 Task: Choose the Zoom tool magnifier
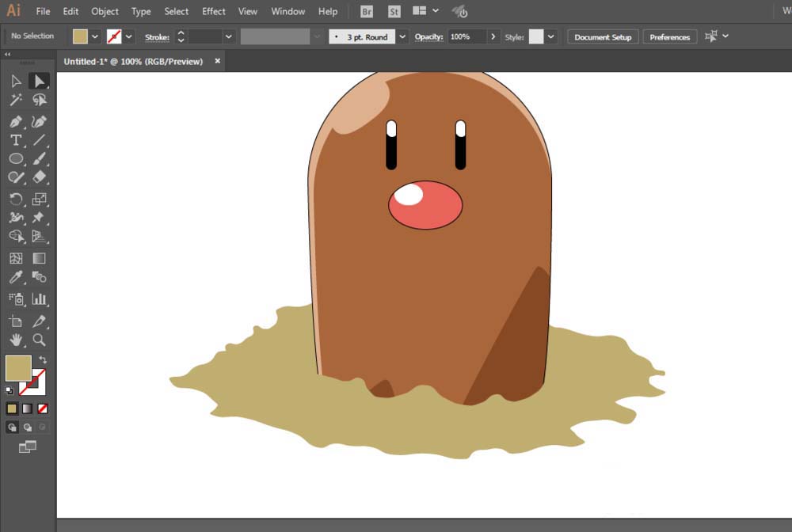tap(39, 340)
